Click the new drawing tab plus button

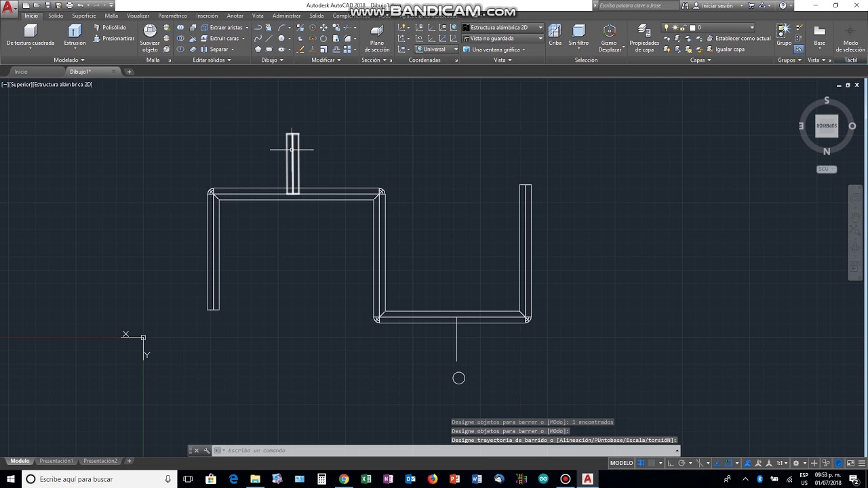[x=129, y=71]
